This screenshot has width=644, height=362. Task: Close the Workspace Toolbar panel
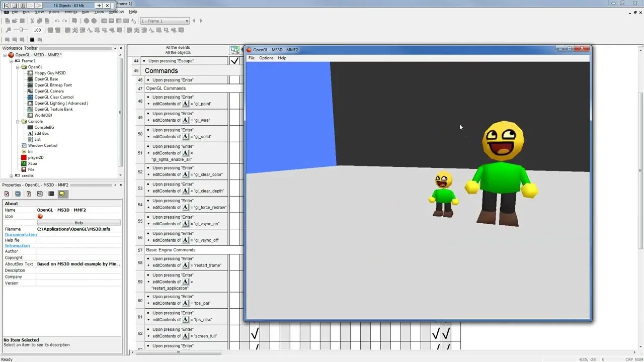121,48
